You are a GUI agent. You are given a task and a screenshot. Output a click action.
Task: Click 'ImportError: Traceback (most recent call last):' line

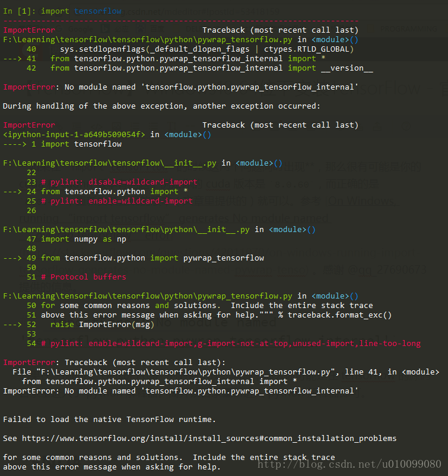(115, 363)
